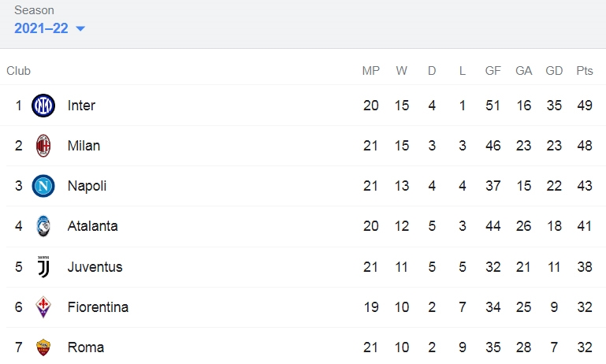Click the Pts column header
The width and height of the screenshot is (606, 364).
pyautogui.click(x=585, y=71)
